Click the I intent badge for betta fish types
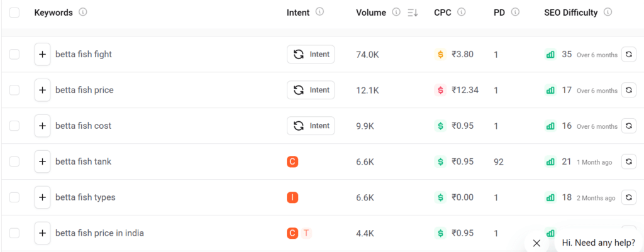644x252 pixels. [292, 197]
